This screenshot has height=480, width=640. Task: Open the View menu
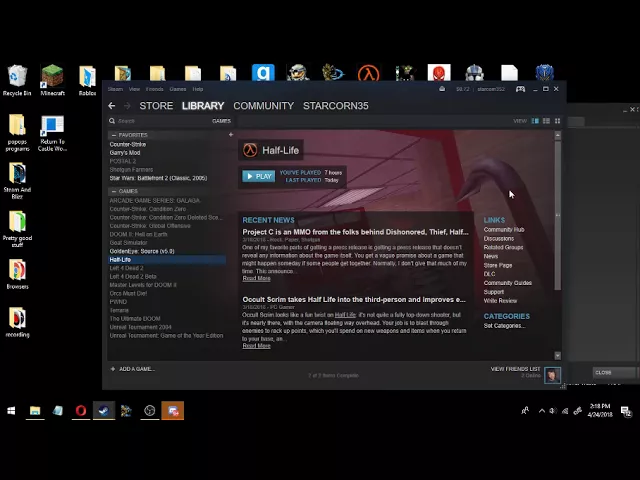[134, 89]
